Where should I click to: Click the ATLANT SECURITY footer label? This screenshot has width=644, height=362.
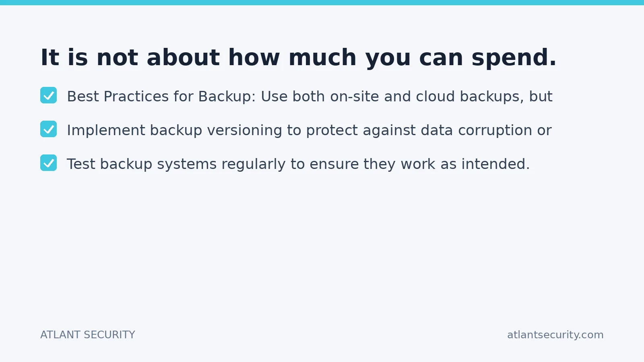coord(88,335)
